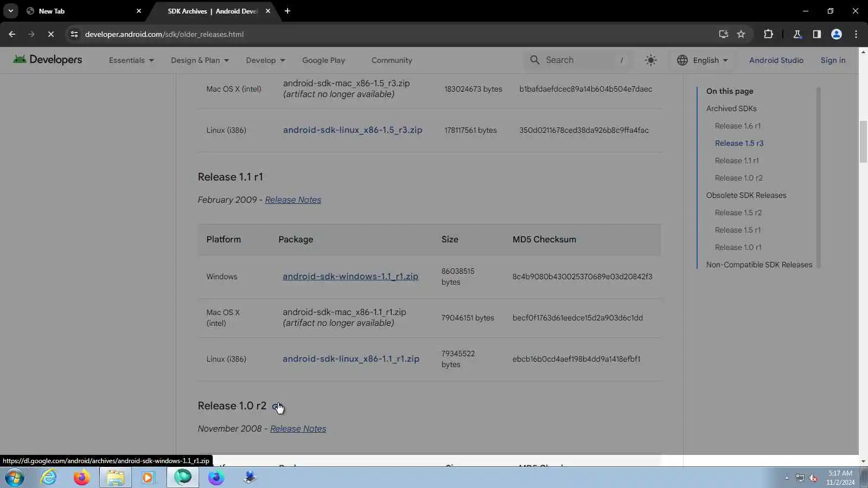The image size is (868, 488).
Task: Launch Firefox from taskbar
Action: (82, 478)
